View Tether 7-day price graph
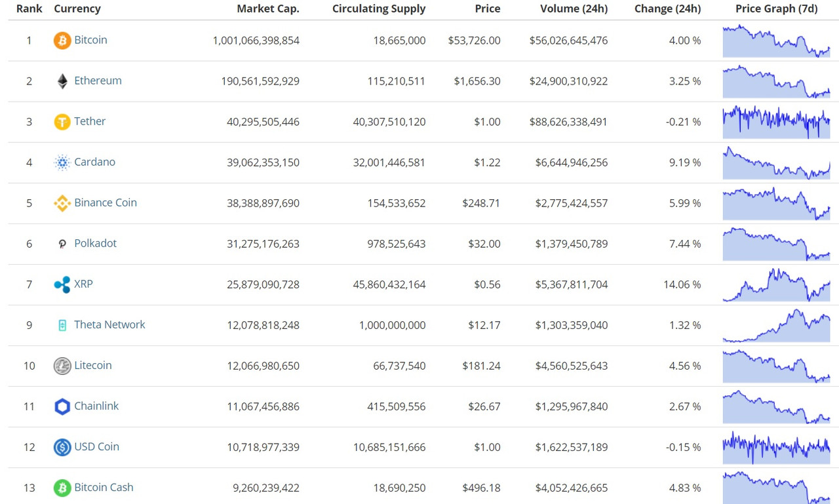The image size is (839, 504). (777, 122)
